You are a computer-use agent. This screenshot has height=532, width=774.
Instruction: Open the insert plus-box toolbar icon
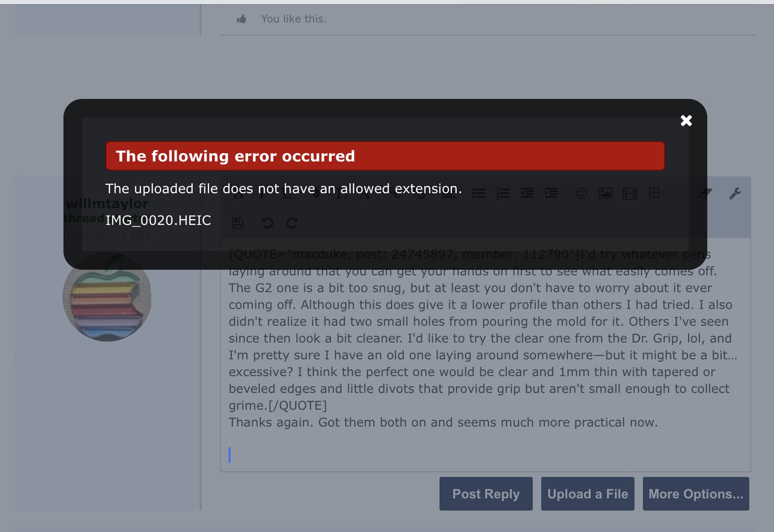click(654, 193)
